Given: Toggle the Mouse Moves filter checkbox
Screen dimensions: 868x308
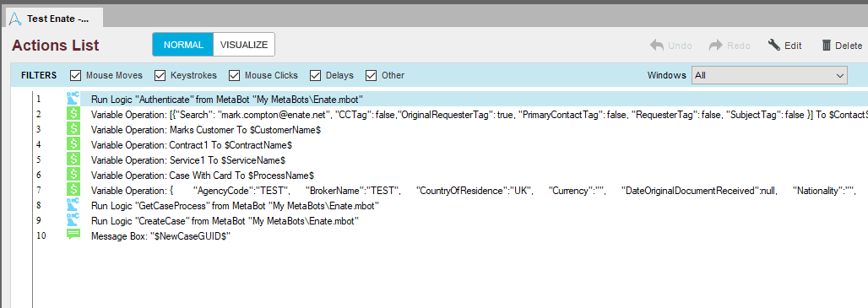Looking at the screenshot, I should pyautogui.click(x=75, y=75).
